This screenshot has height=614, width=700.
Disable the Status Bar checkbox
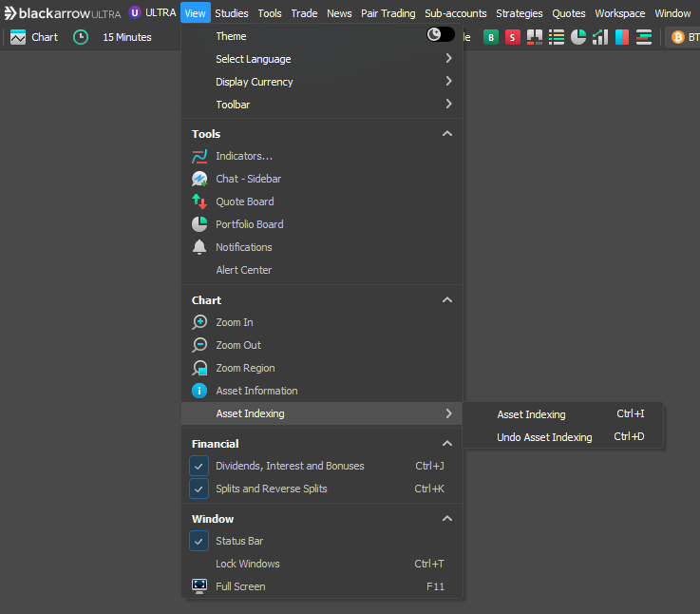point(199,541)
